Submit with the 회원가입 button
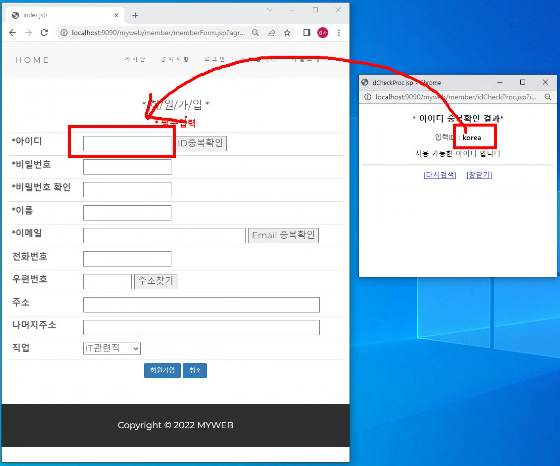 coord(162,370)
